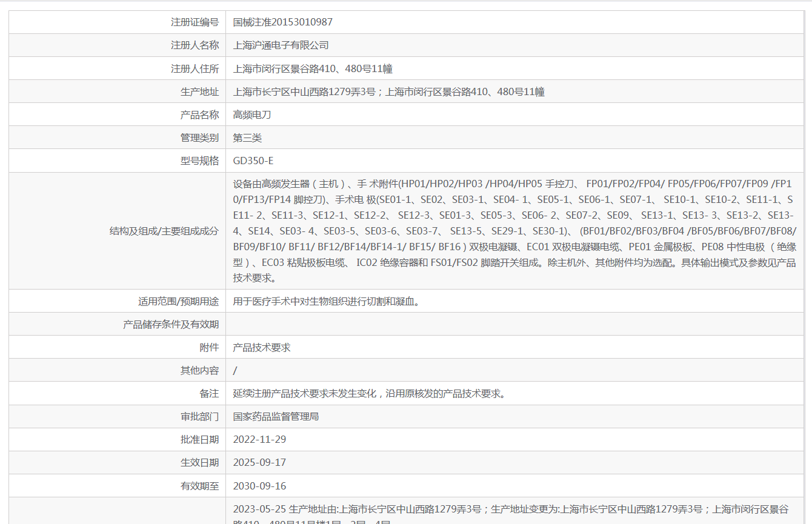Click the change record dated 2023-05-25
The image size is (812, 524).
click(x=511, y=514)
